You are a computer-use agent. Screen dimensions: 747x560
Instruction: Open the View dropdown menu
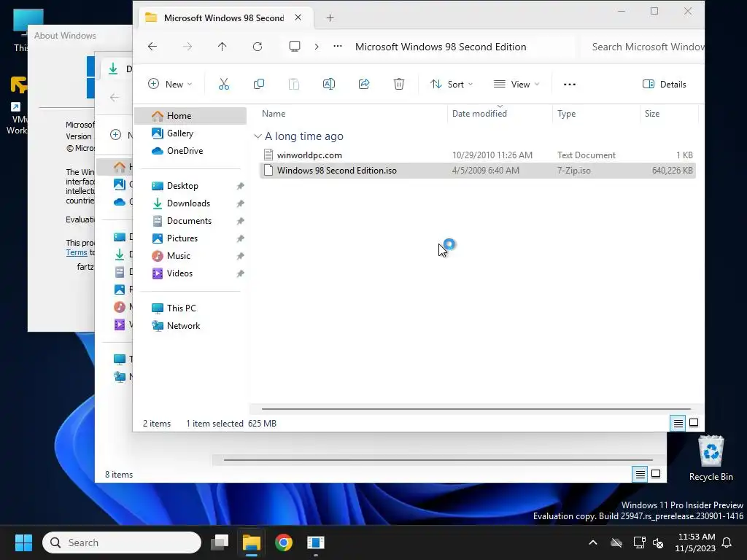point(516,85)
